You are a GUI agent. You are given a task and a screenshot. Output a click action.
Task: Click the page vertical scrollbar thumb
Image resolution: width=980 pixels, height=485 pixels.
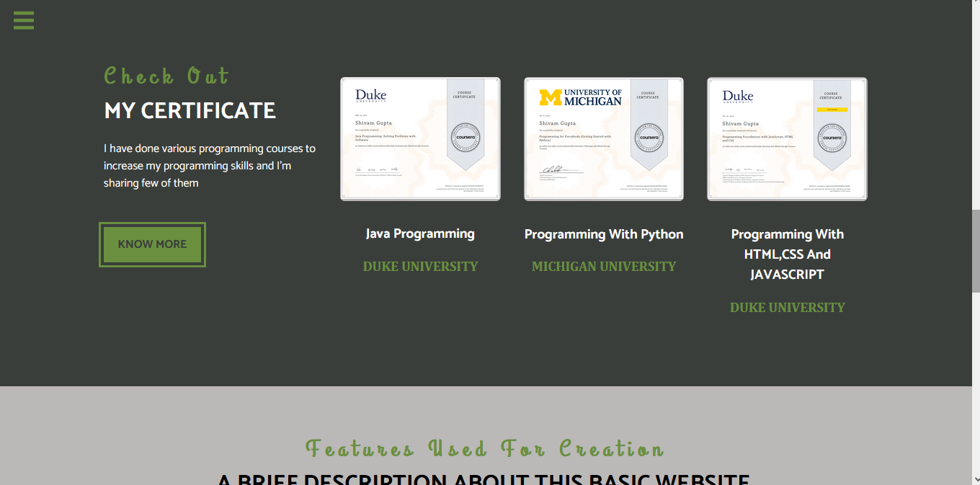tap(976, 250)
